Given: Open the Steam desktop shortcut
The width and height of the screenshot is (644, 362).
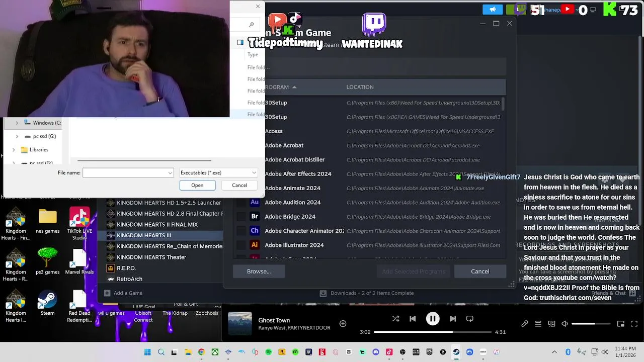Looking at the screenshot, I should [47, 304].
